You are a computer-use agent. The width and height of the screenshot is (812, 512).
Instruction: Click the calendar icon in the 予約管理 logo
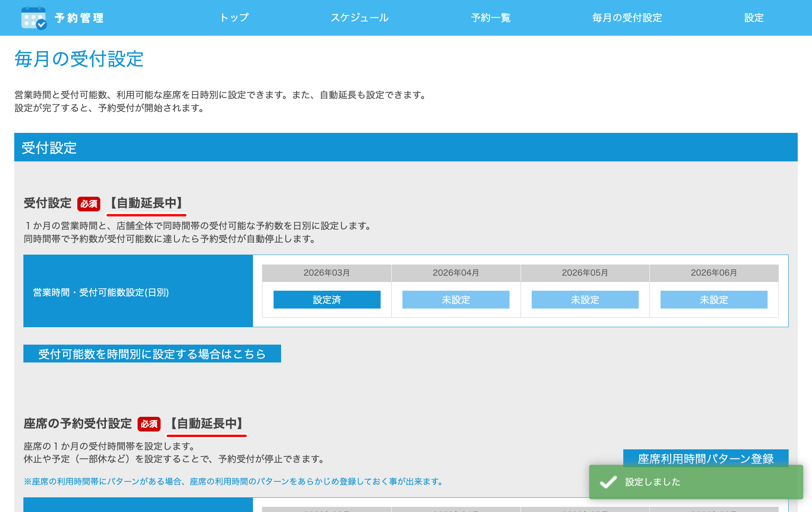(x=34, y=17)
